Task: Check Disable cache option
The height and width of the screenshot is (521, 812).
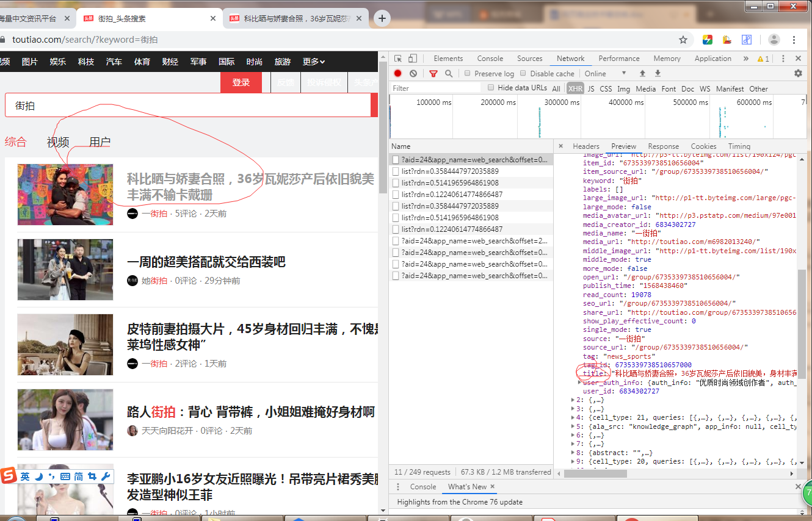Action: coord(523,73)
